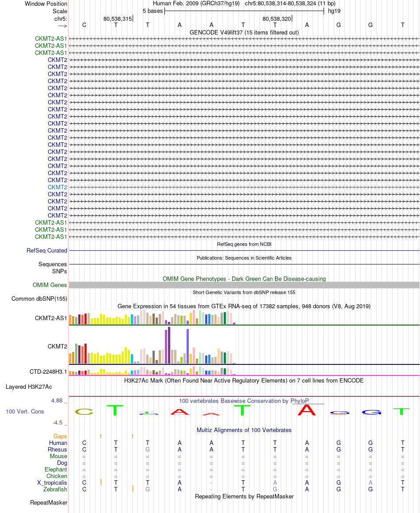Click the light-blue CKMT2 transcript arrow line

coord(244,188)
